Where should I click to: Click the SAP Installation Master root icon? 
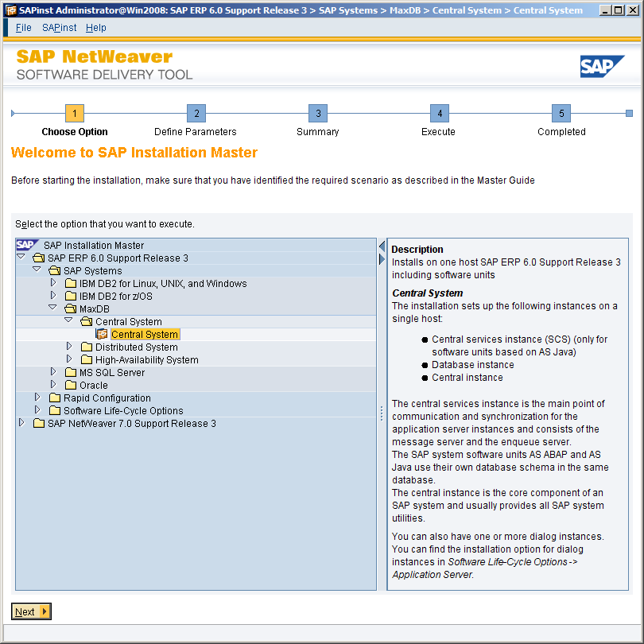pos(27,245)
